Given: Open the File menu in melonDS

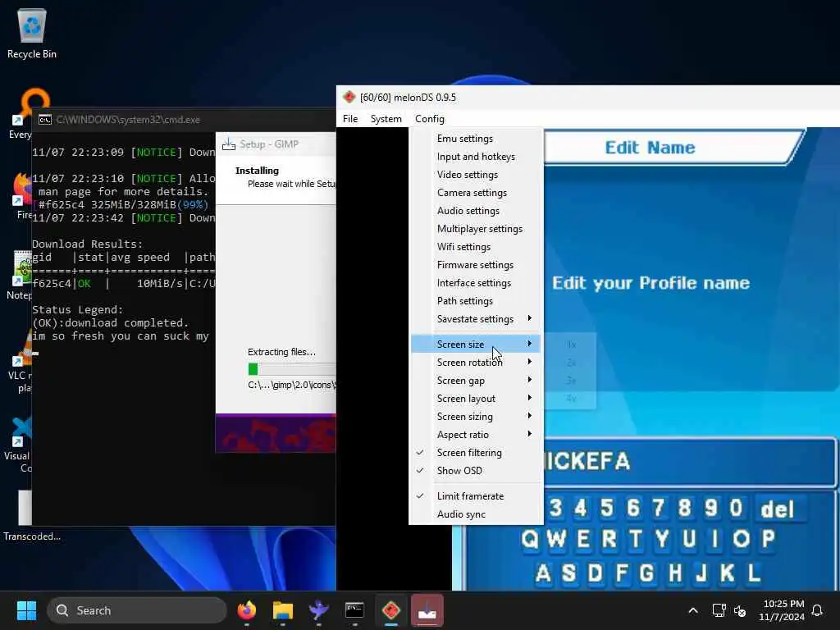Looking at the screenshot, I should pyautogui.click(x=350, y=119).
